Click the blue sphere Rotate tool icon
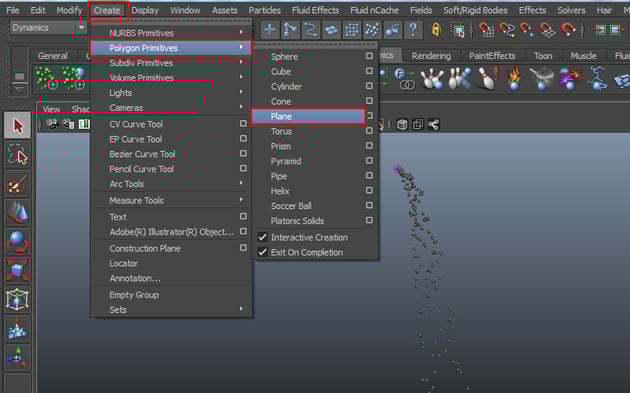 point(17,241)
